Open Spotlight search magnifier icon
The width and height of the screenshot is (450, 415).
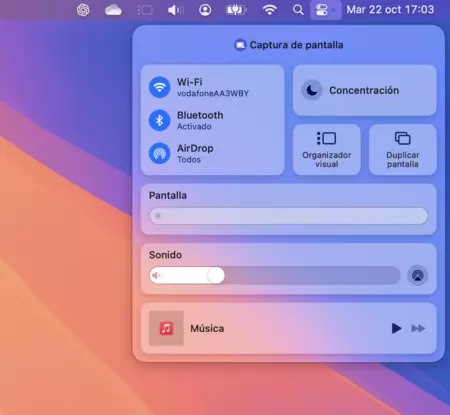pos(298,10)
